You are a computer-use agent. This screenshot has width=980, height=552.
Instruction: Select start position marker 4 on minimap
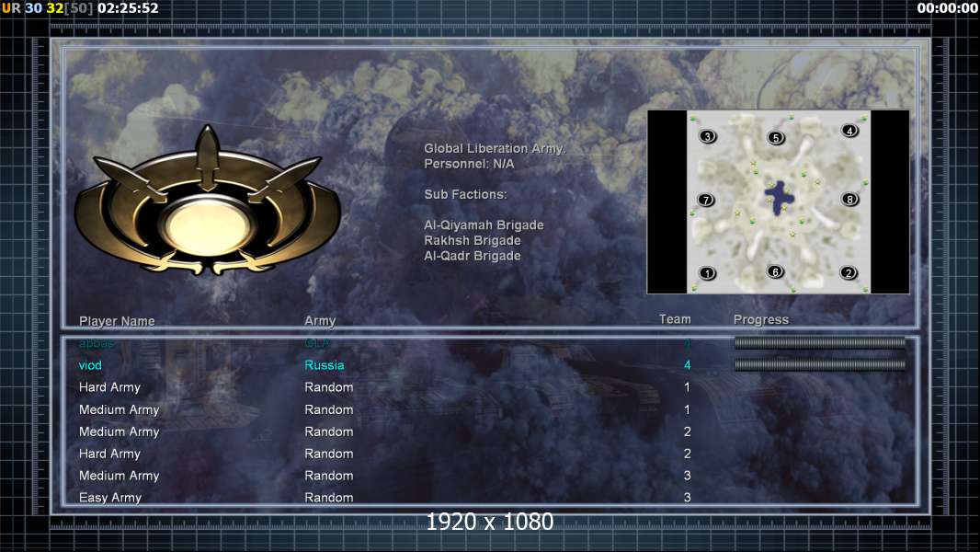point(849,131)
